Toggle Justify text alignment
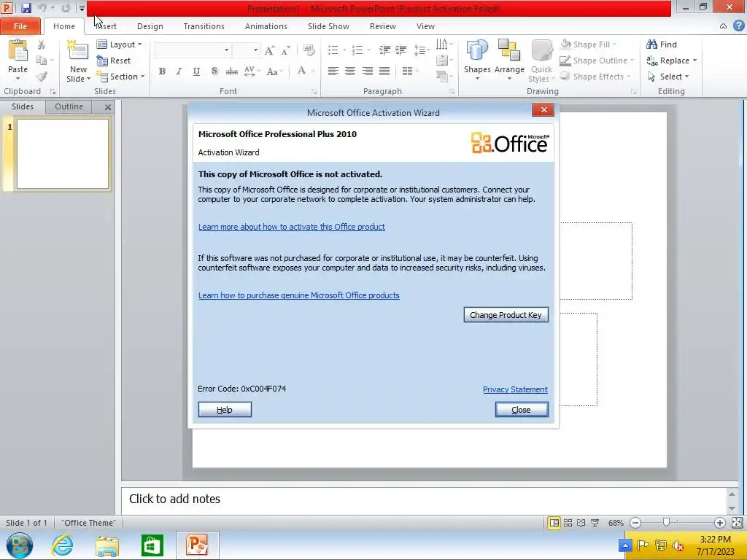The width and height of the screenshot is (747, 560). coord(384,71)
